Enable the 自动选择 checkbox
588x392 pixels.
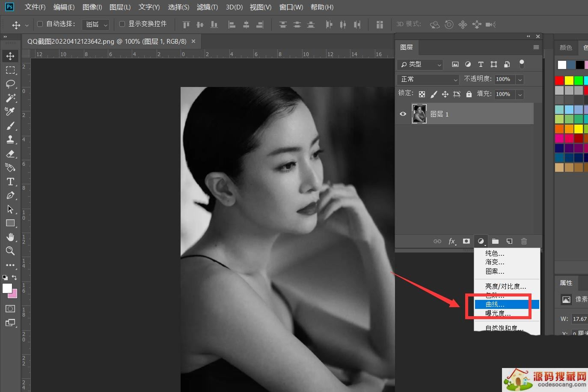40,24
